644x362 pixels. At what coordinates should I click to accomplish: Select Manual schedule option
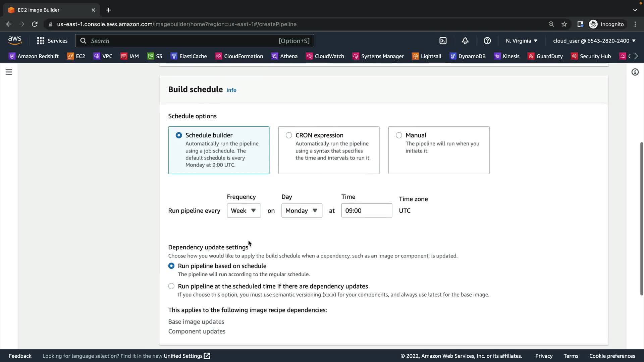click(399, 135)
